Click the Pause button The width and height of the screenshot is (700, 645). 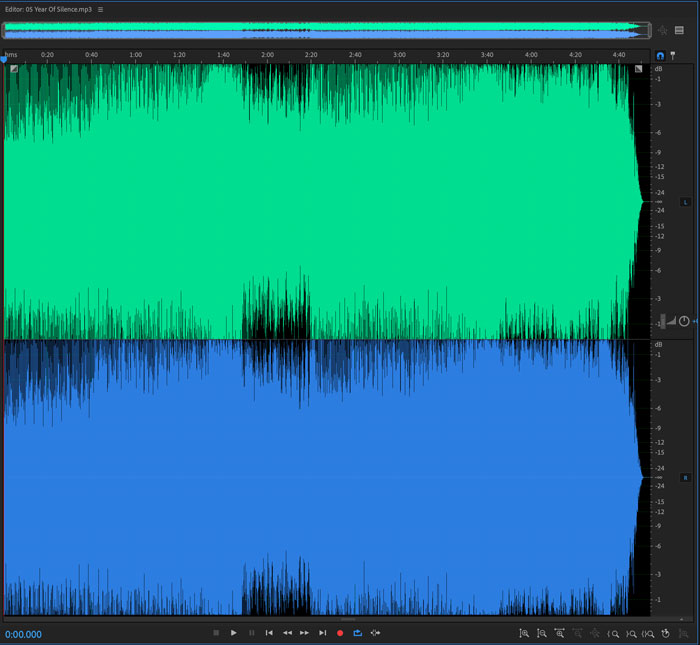pyautogui.click(x=251, y=633)
